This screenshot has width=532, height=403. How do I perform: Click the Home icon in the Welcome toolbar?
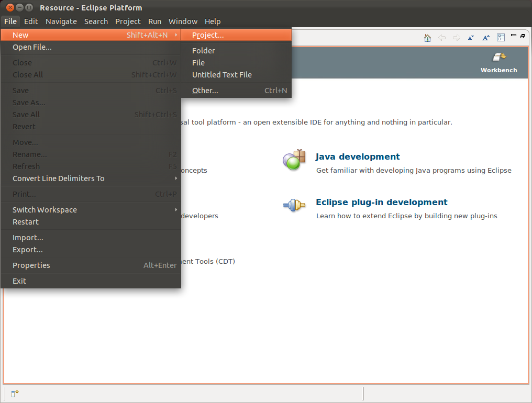[x=427, y=38]
